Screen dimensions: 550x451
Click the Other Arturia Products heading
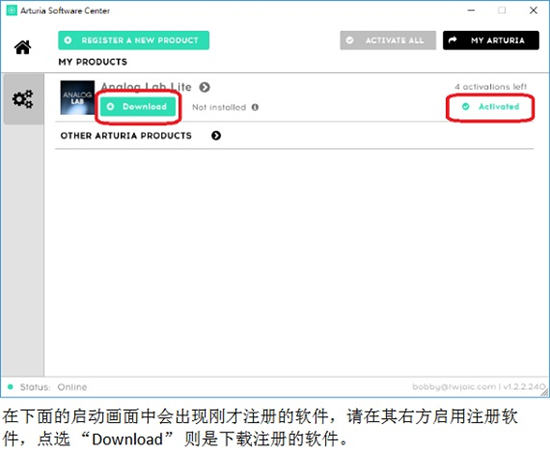[x=126, y=135]
